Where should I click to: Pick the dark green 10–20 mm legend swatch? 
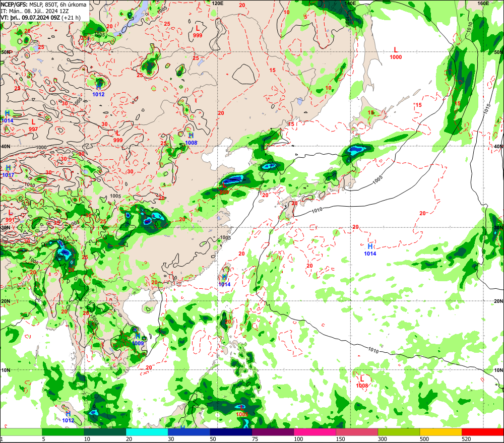click(x=105, y=432)
